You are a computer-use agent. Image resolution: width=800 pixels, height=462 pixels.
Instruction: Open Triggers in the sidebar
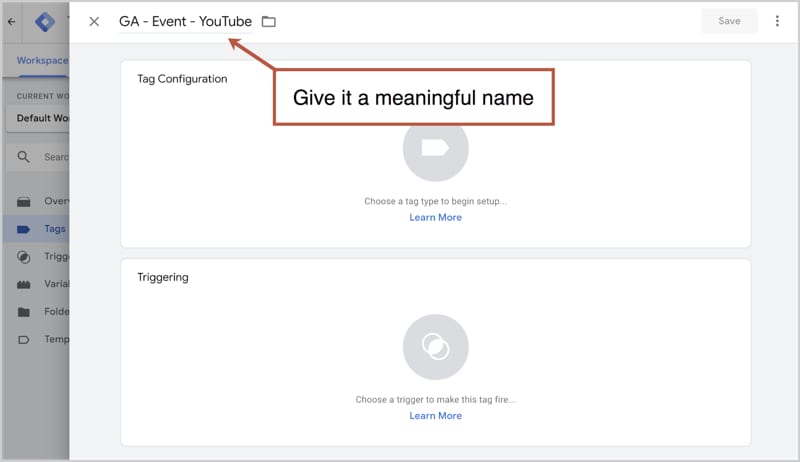coord(38,256)
